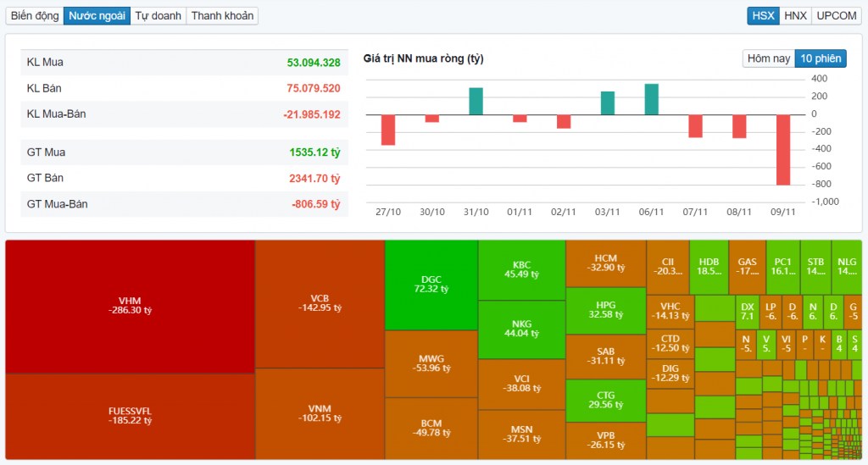Click the GT Bán row label
The width and height of the screenshot is (868, 465).
click(x=45, y=178)
